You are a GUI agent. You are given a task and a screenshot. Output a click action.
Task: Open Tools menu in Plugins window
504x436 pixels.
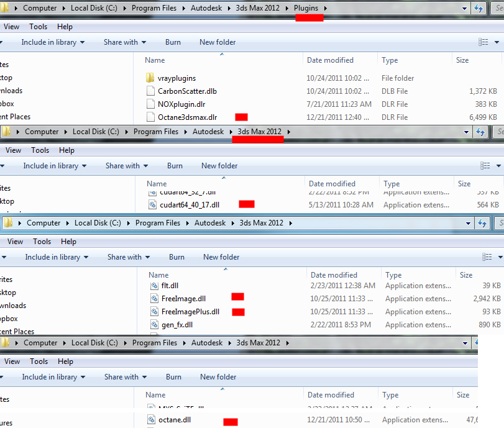(39, 27)
